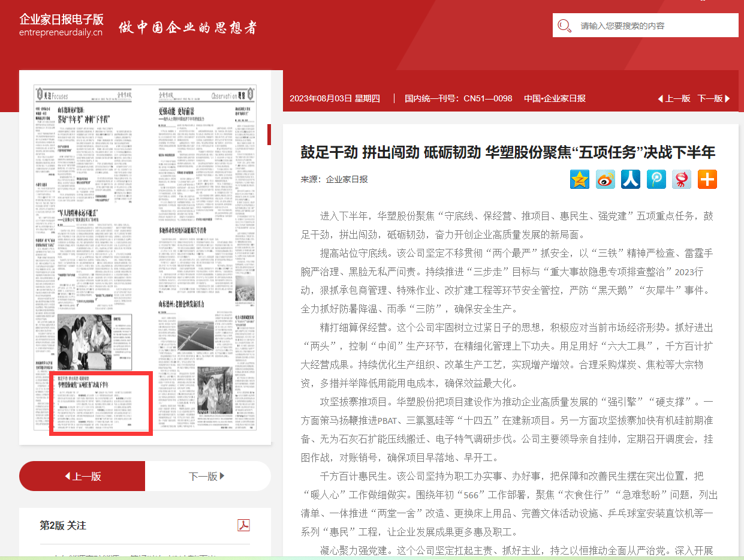Click the magnifier search icon
Viewport: 744px width, 560px height.
tap(564, 26)
